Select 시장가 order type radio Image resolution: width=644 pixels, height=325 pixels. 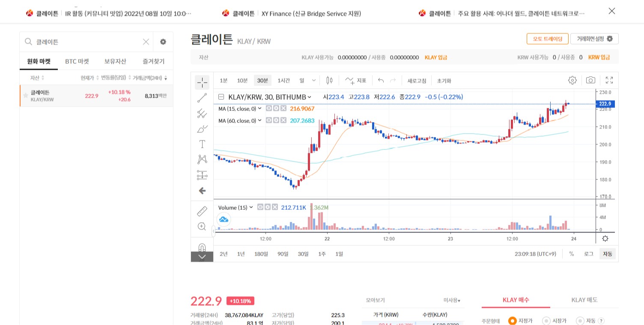coord(546,321)
